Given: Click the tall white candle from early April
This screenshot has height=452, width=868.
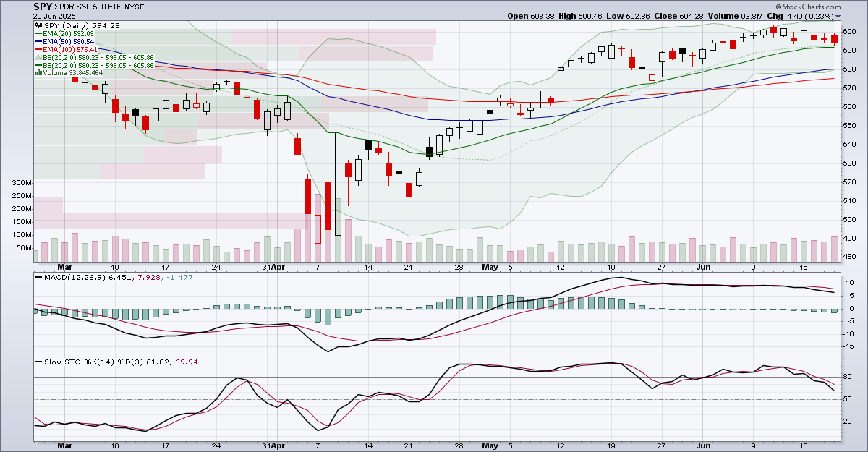Looking at the screenshot, I should [x=338, y=183].
